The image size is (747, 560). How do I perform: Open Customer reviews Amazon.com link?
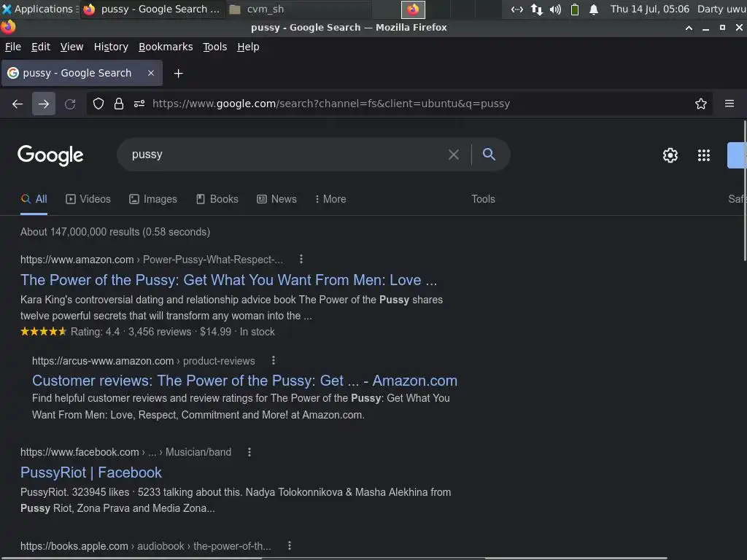[244, 381]
